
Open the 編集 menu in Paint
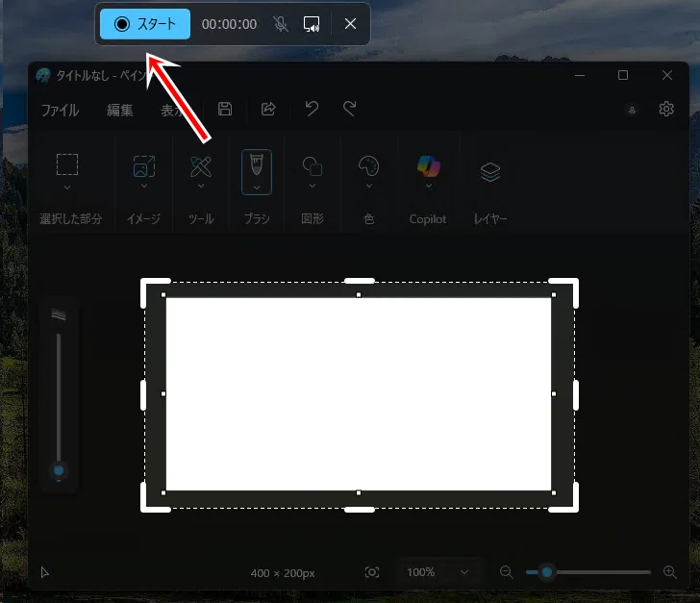click(119, 110)
